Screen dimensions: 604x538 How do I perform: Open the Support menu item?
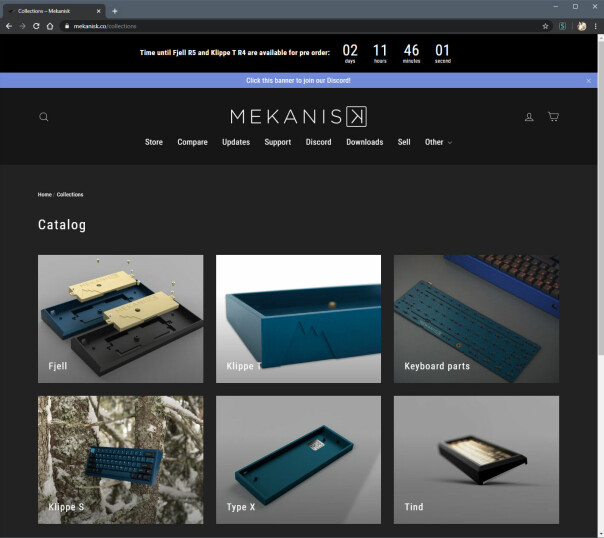(278, 142)
